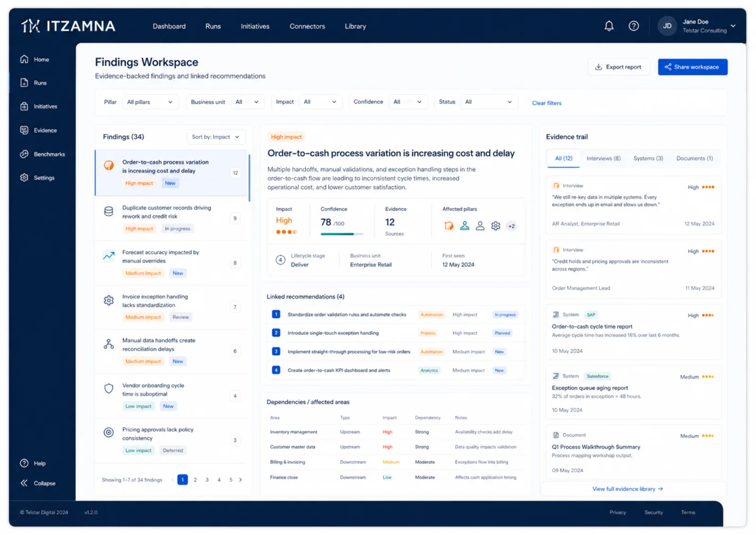Click the lifecycle stage 4 circle icon
Image resolution: width=756 pixels, height=535 pixels.
(280, 260)
